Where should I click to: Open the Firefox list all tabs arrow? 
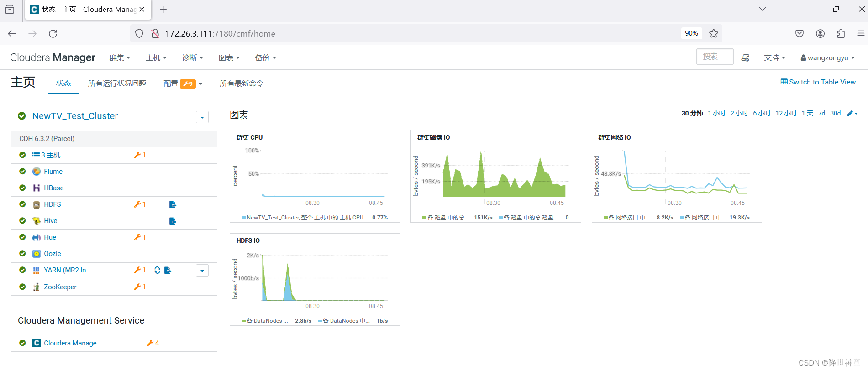762,9
